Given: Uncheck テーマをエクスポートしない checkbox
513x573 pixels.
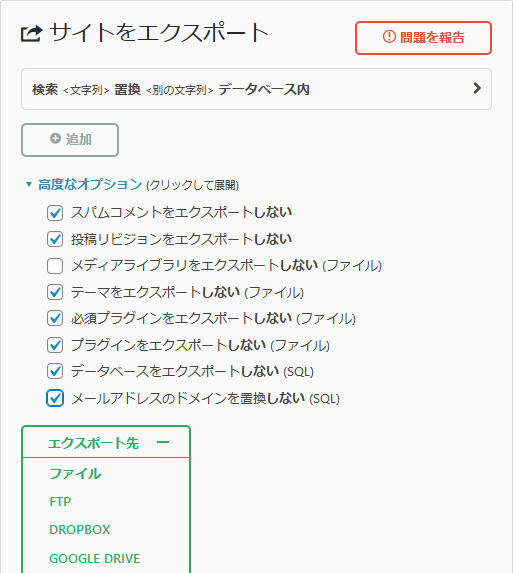Looking at the screenshot, I should (x=55, y=292).
